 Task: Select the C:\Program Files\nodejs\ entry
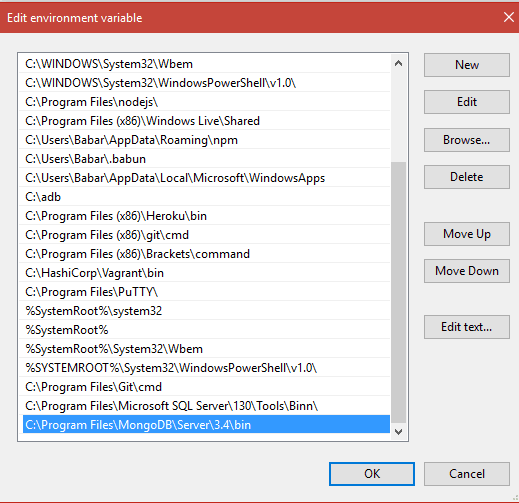(x=205, y=102)
